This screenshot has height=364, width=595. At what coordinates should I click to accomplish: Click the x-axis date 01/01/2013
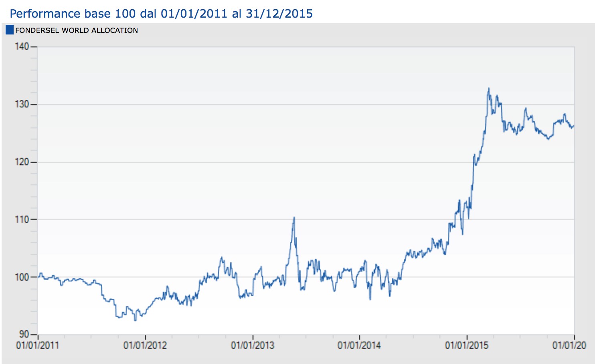[253, 345]
